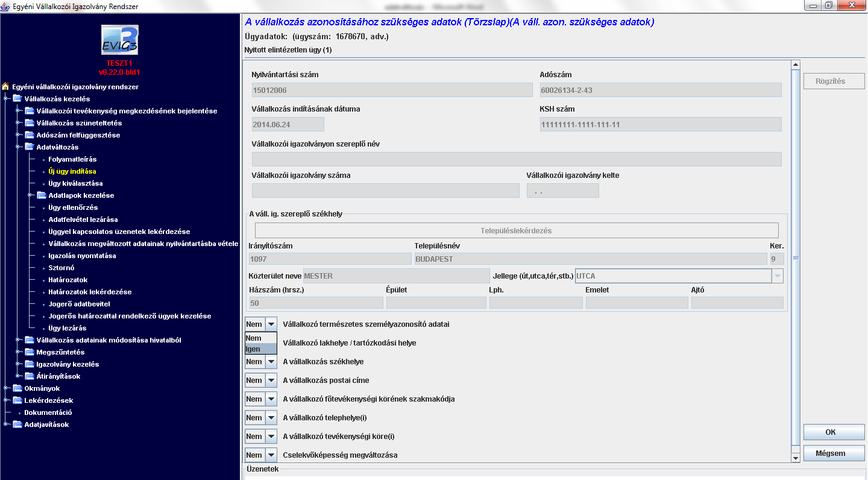Open Sztornó tree item
Image resolution: width=868 pixels, height=480 pixels.
(x=61, y=268)
